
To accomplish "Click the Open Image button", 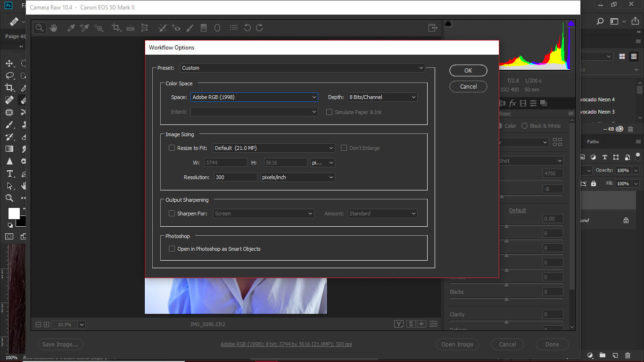I will (457, 345).
